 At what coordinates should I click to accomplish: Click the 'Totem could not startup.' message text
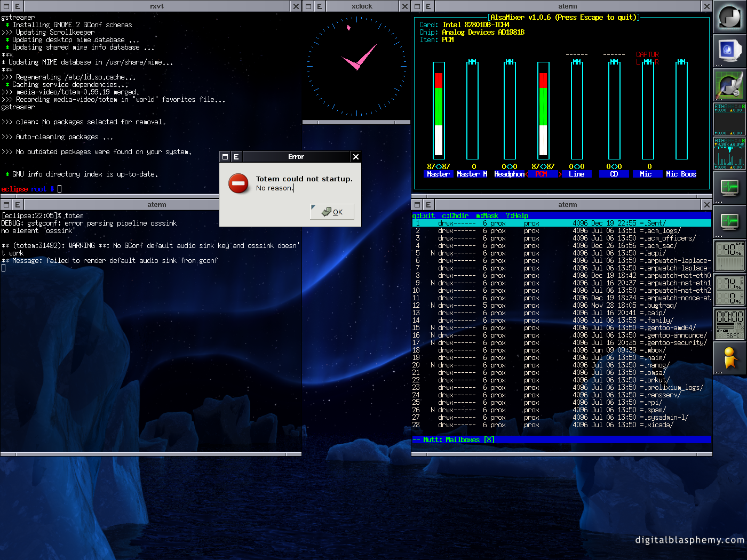click(304, 179)
